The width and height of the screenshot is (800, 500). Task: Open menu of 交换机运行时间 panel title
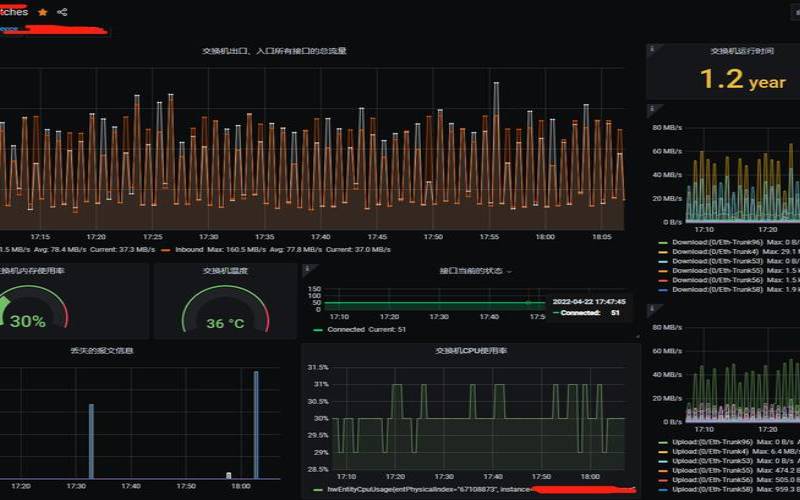point(742,51)
